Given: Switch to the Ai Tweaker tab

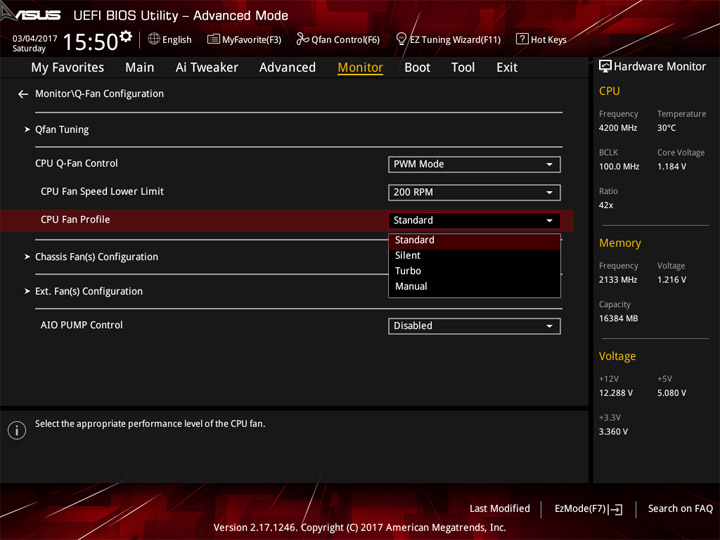Looking at the screenshot, I should tap(207, 68).
